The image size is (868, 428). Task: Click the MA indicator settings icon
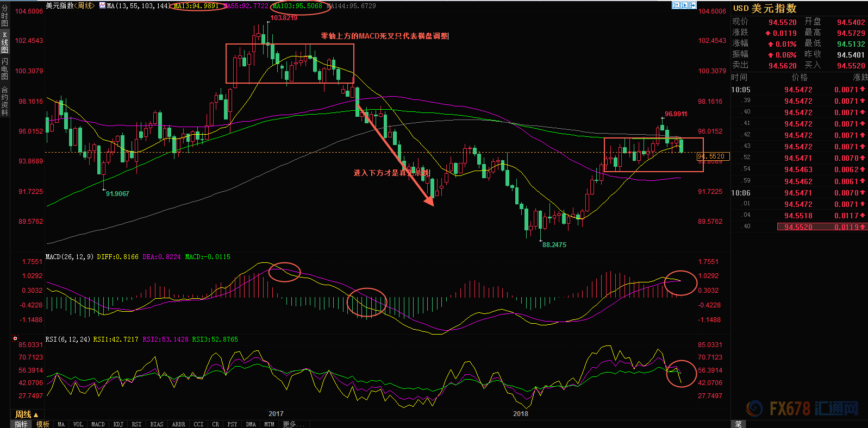pyautogui.click(x=102, y=6)
